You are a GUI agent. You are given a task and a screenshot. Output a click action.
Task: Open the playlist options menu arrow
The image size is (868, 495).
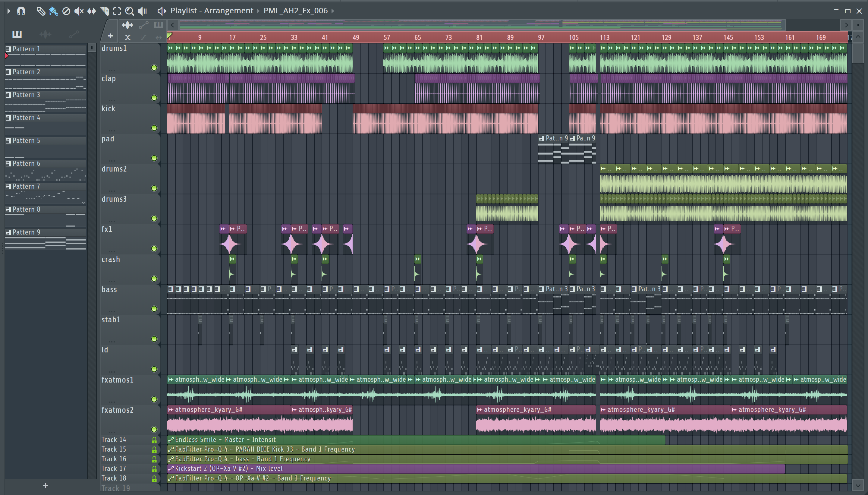(9, 11)
